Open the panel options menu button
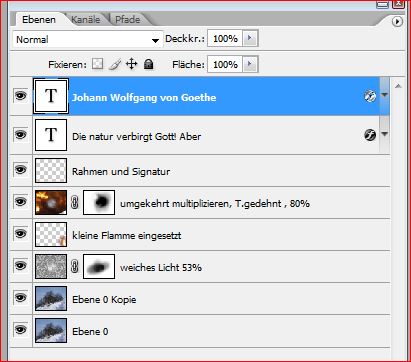This screenshot has width=411, height=362. pyautogui.click(x=397, y=22)
